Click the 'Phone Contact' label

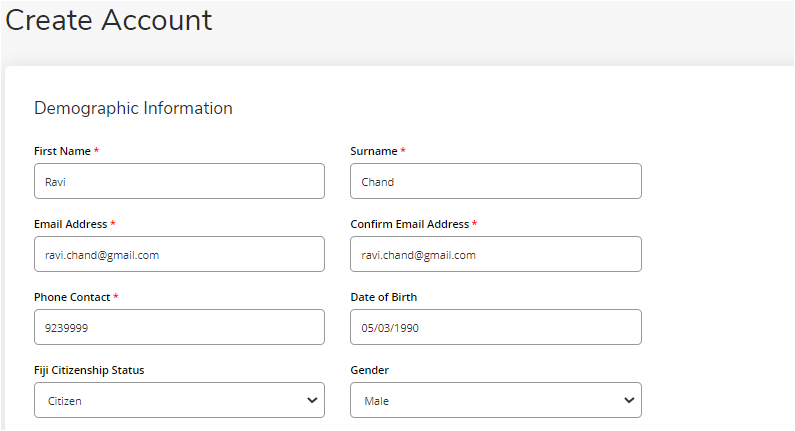pos(72,297)
